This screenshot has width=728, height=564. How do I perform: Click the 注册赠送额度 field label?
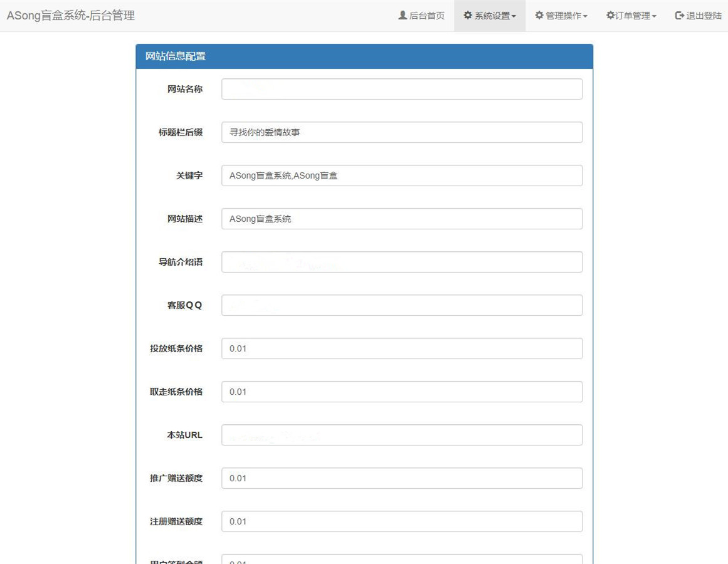coord(176,521)
